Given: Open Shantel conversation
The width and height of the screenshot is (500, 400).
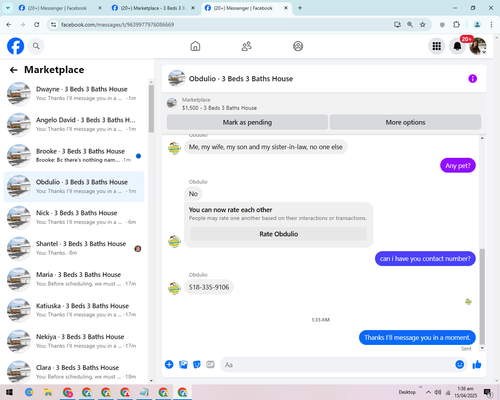Looking at the screenshot, I should tap(74, 249).
